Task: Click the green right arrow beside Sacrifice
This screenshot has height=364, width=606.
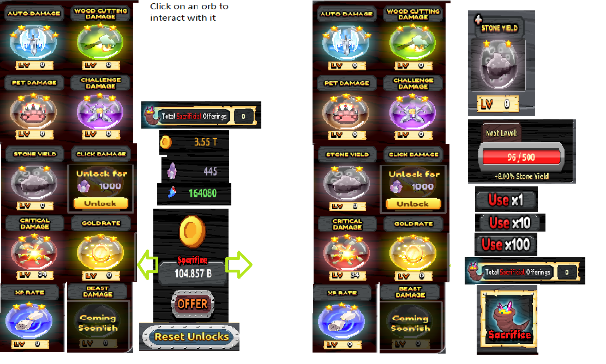Action: click(x=239, y=264)
